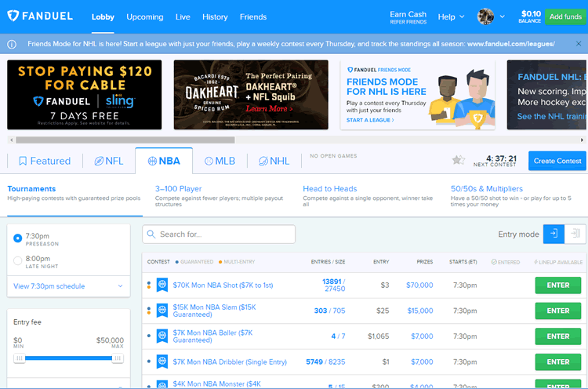Click the promo carousel horizontal scrollbar
588x389 pixels.
pyautogui.click(x=125, y=140)
